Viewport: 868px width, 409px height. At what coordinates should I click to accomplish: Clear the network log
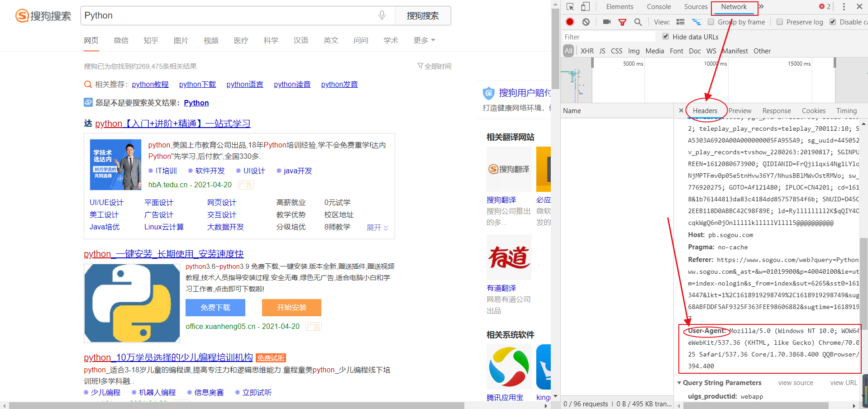(586, 22)
